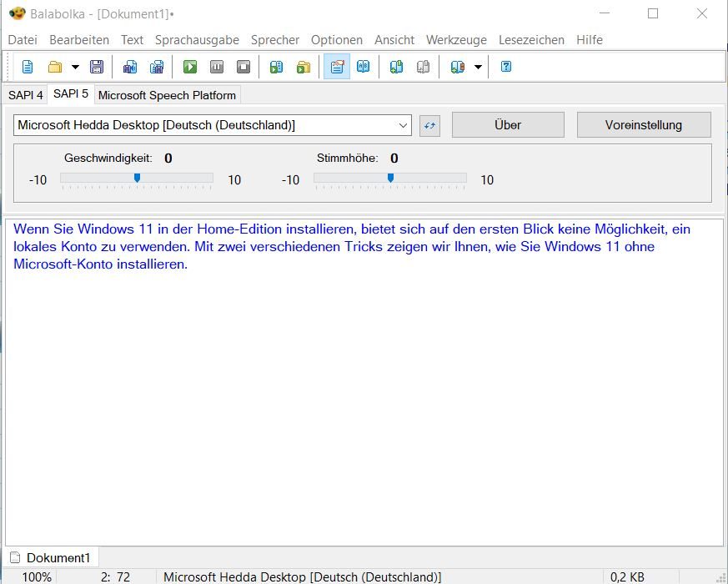Click the Voreinstellung button
The image size is (728, 584).
tap(643, 125)
